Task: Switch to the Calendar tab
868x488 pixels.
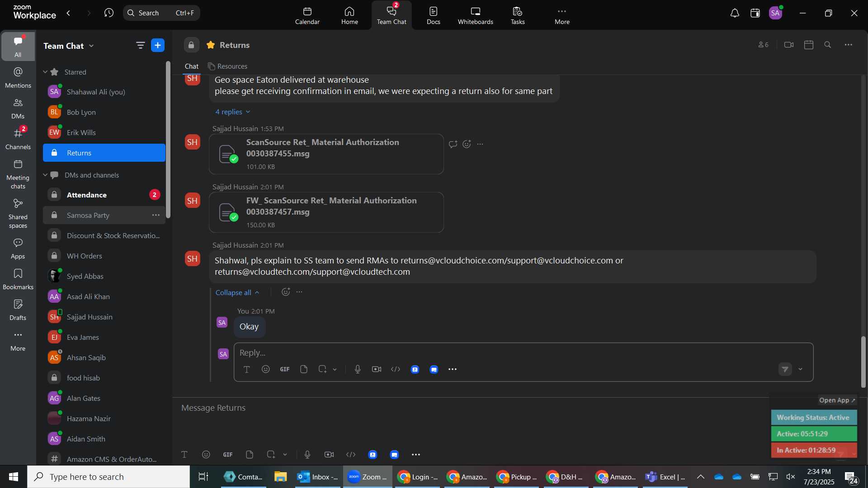Action: point(307,15)
